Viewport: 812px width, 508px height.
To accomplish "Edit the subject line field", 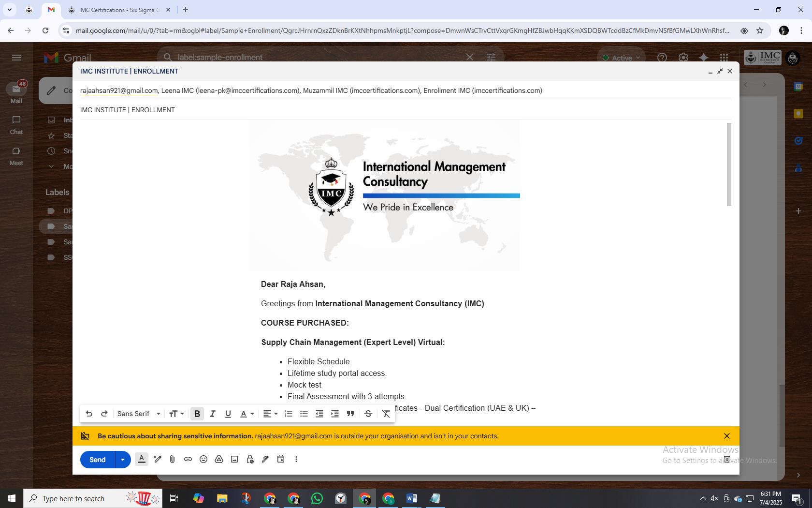I will click(406, 110).
